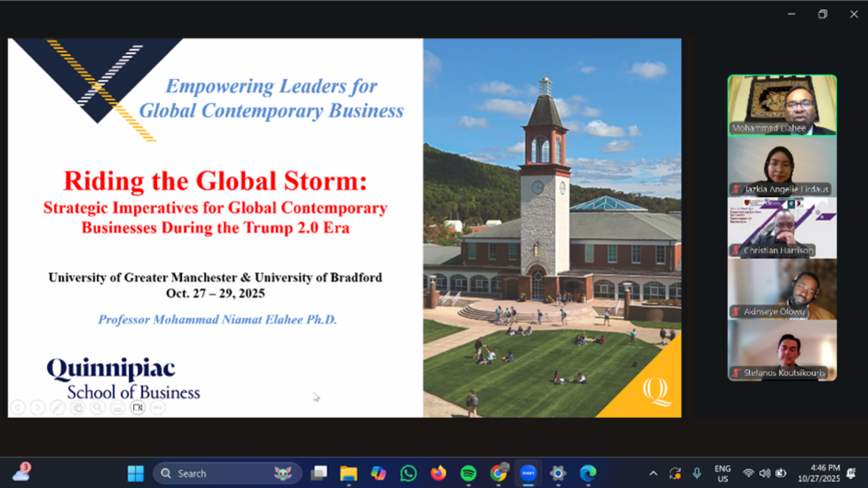Viewport: 868px width, 488px height.
Task: Click 'Oct. 27 – 29, 2025' date text
Action: [215, 293]
